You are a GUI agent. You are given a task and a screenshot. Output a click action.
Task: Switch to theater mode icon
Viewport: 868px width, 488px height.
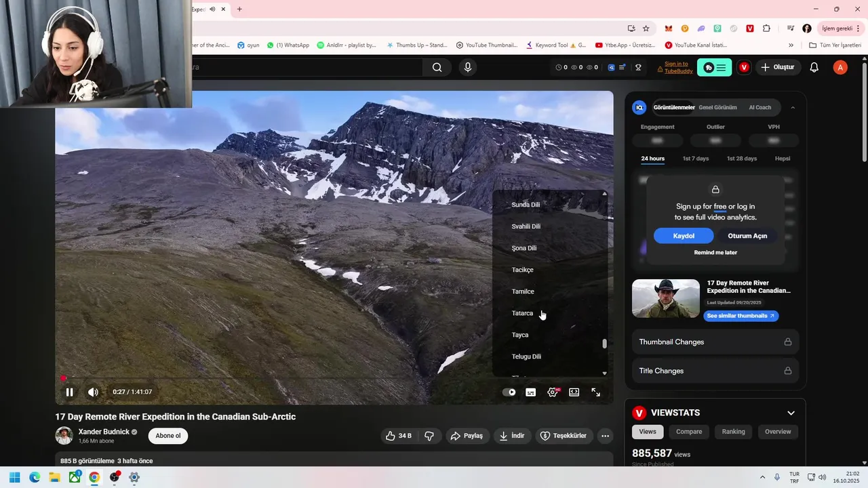[574, 392]
